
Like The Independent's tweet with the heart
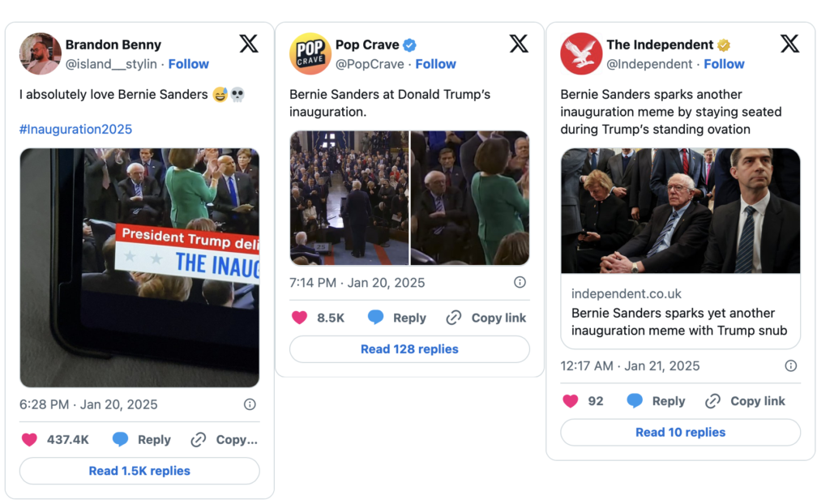[570, 401]
